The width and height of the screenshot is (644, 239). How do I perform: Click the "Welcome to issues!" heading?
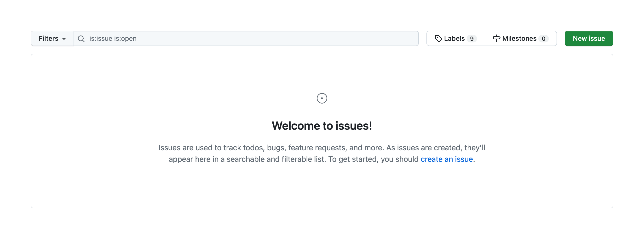pos(322,126)
